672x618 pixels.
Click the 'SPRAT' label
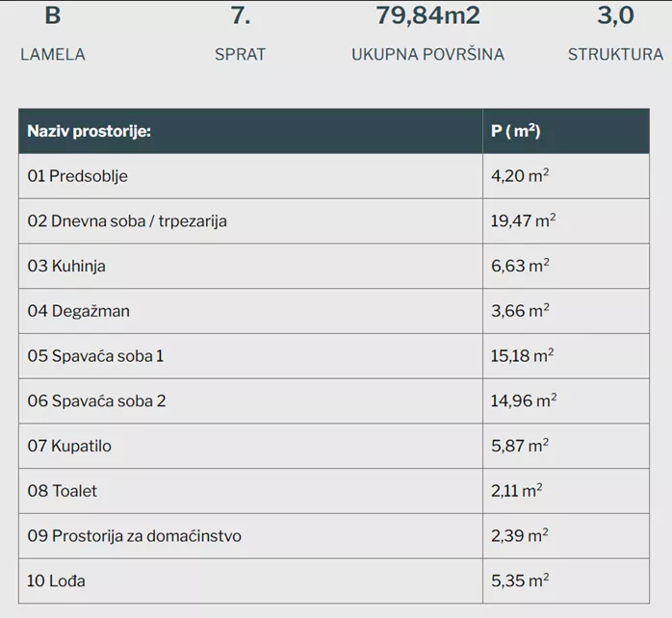pos(240,55)
